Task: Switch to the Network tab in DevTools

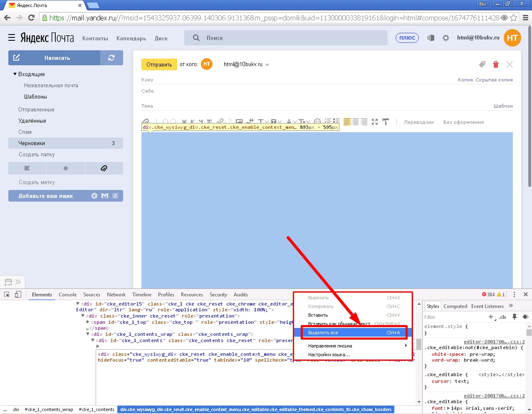Action: 116,295
